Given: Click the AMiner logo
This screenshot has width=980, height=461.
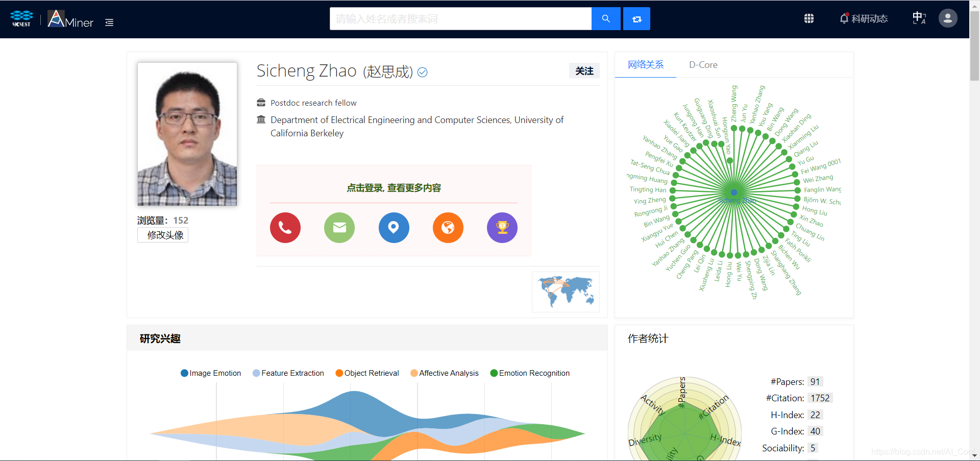Looking at the screenshot, I should coord(70,19).
